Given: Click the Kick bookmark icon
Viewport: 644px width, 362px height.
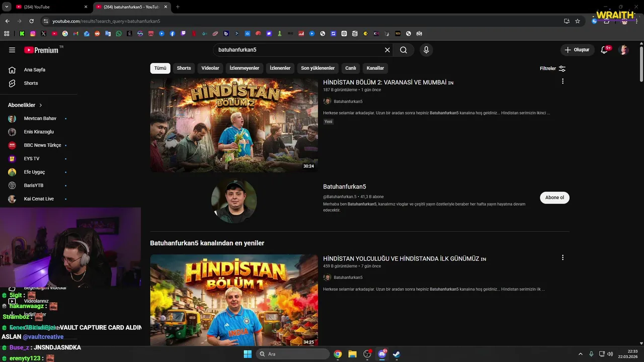Looking at the screenshot, I should tap(22, 34).
